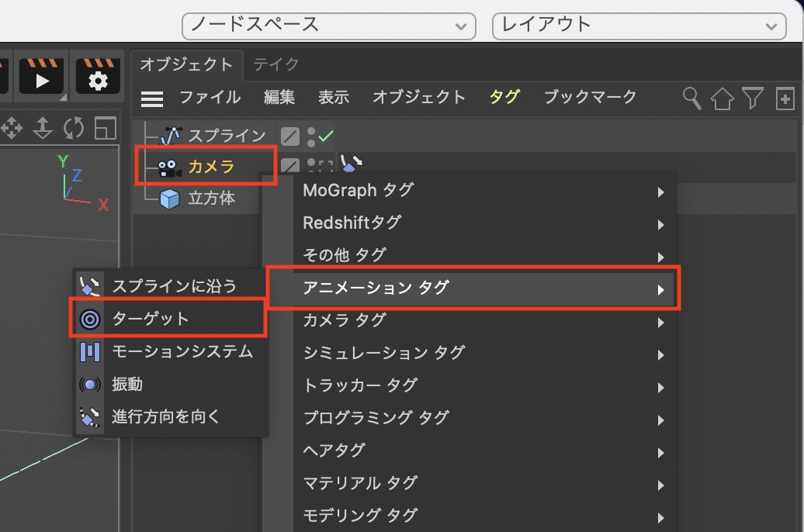Toggle visibility dots for スプライン object

pyautogui.click(x=310, y=137)
